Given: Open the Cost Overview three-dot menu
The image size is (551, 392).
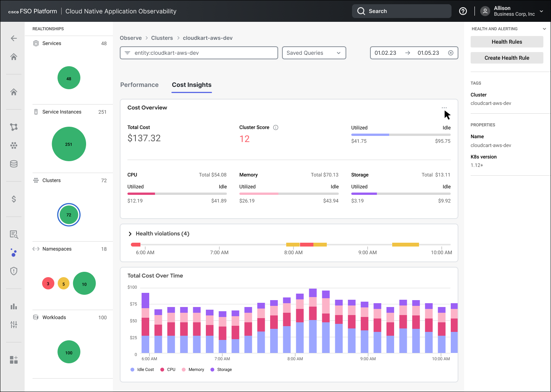Looking at the screenshot, I should coord(444,108).
